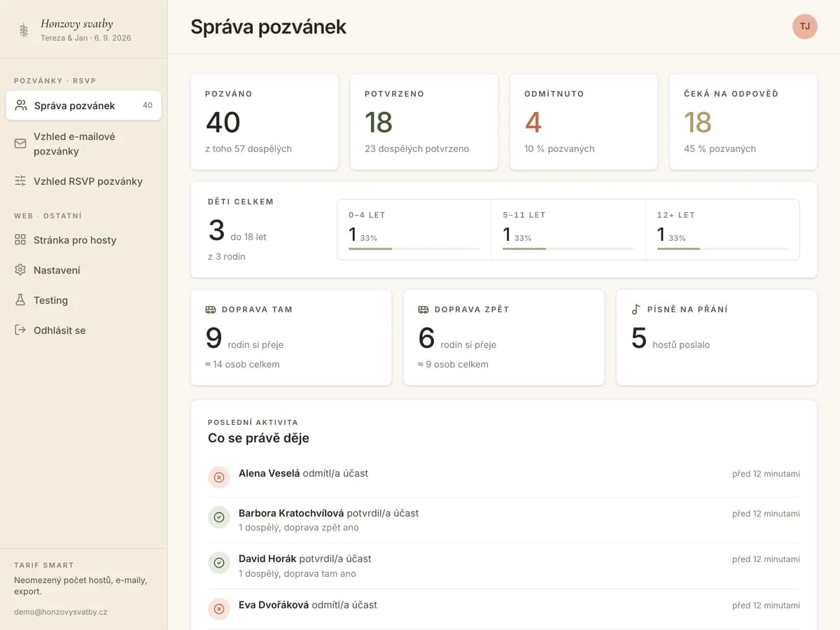This screenshot has height=630, width=840.
Task: Click the 0–4 let progress bar
Action: 414,248
